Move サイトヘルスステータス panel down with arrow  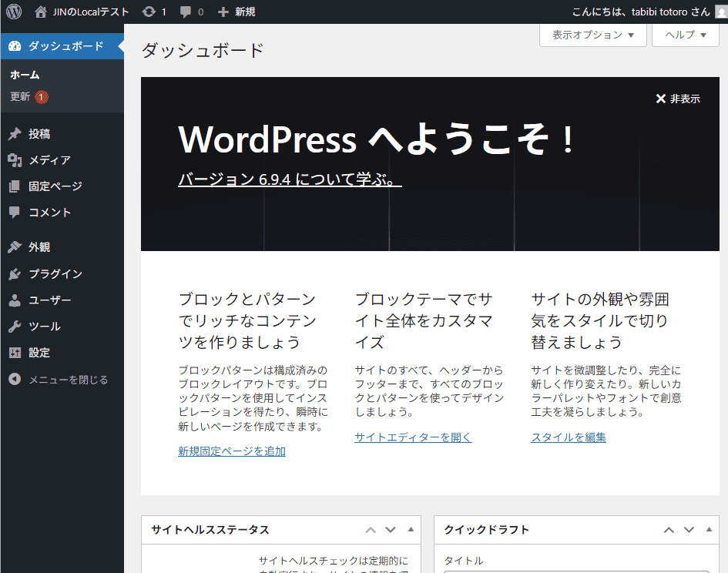click(391, 530)
